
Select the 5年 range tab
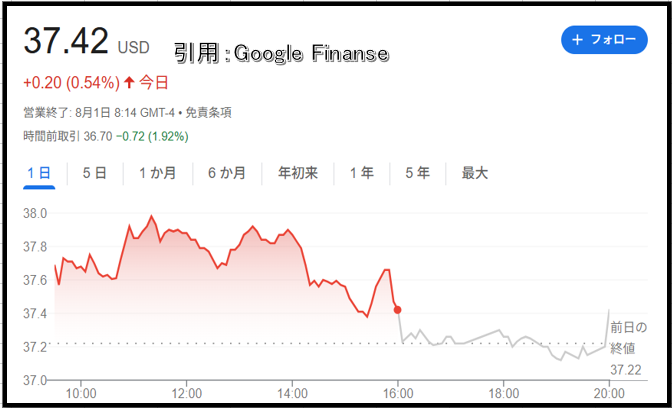coord(417,173)
